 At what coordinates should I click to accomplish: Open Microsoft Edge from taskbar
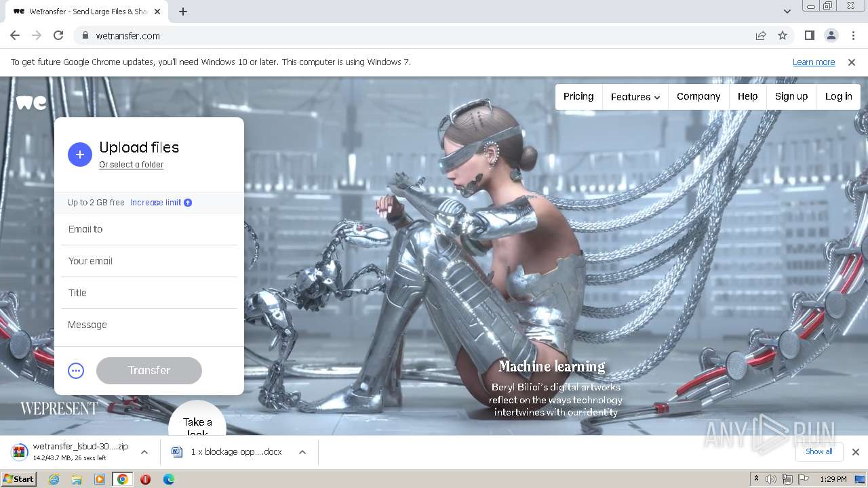168,479
